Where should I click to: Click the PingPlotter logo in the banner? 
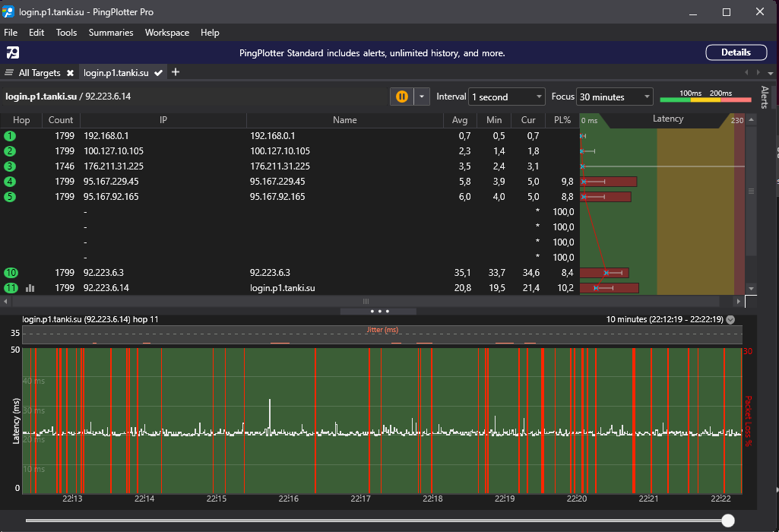pyautogui.click(x=12, y=52)
